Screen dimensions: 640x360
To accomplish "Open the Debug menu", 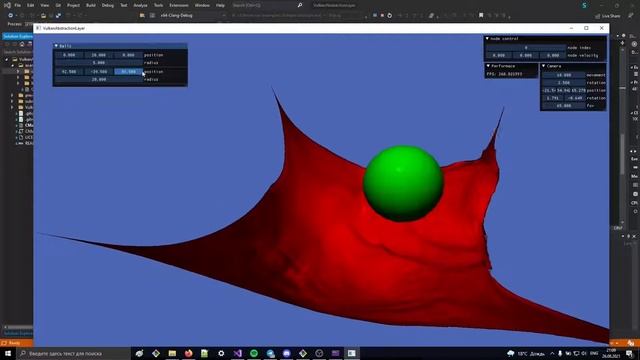I will click(x=108, y=5).
